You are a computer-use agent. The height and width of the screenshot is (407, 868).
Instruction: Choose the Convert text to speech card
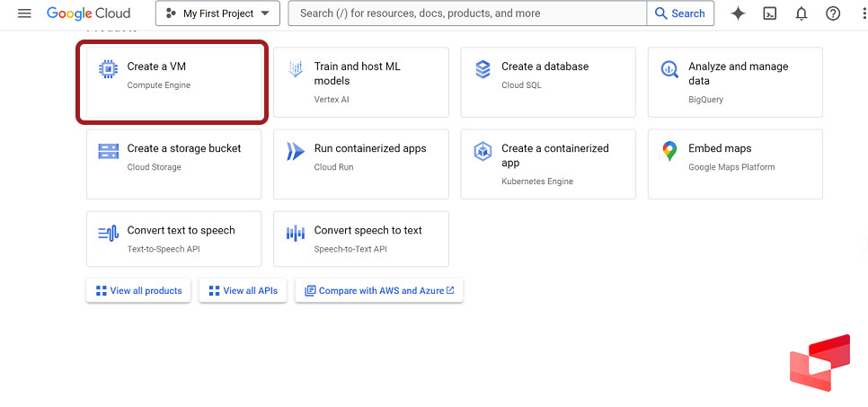pos(173,239)
